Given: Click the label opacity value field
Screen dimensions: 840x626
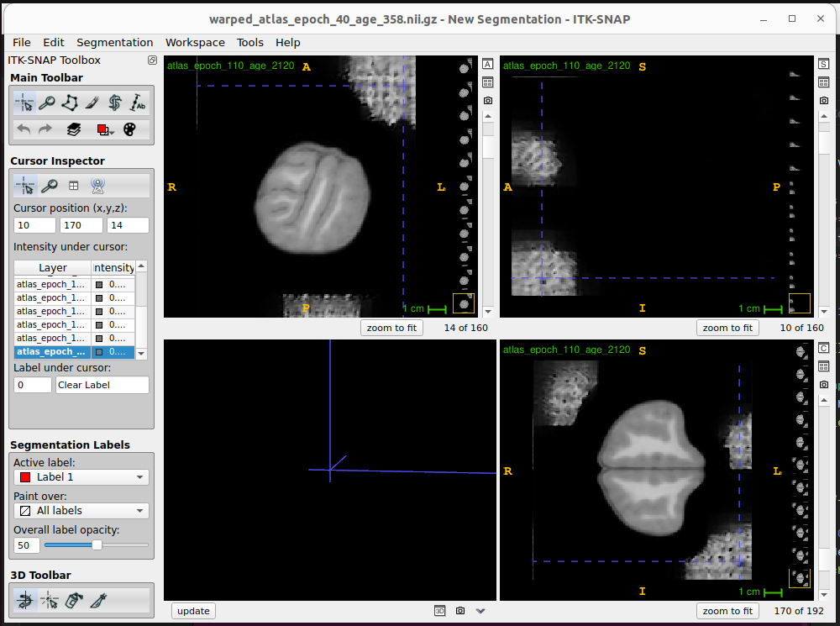Looking at the screenshot, I should click(27, 545).
